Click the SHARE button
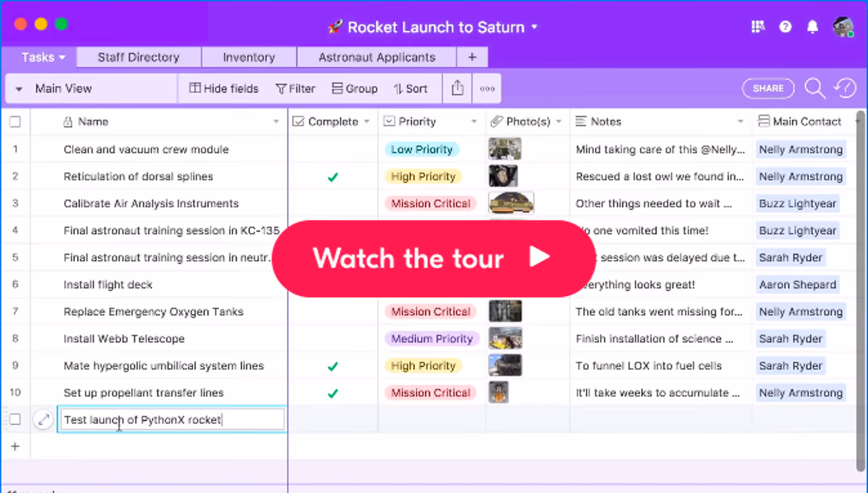Viewport: 868px width, 493px height. click(x=768, y=88)
